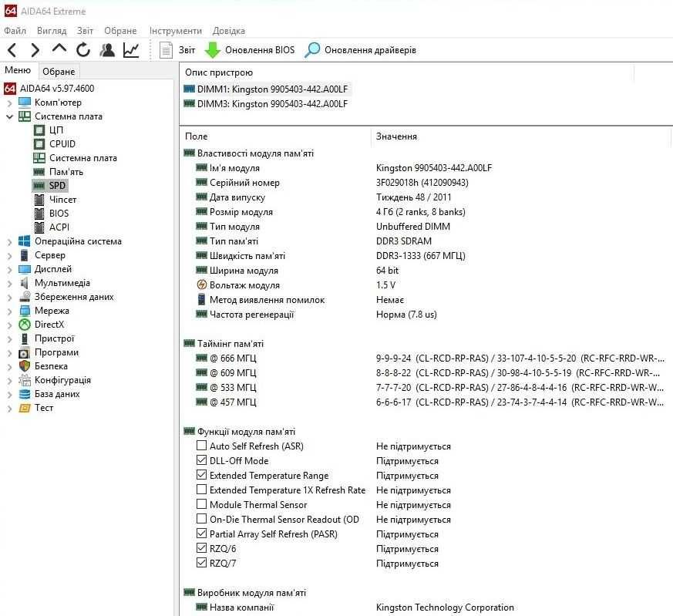Toggle On-Die Thermal Sensor Readout checkbox
Viewport: 673px width, 616px height.
tap(201, 519)
